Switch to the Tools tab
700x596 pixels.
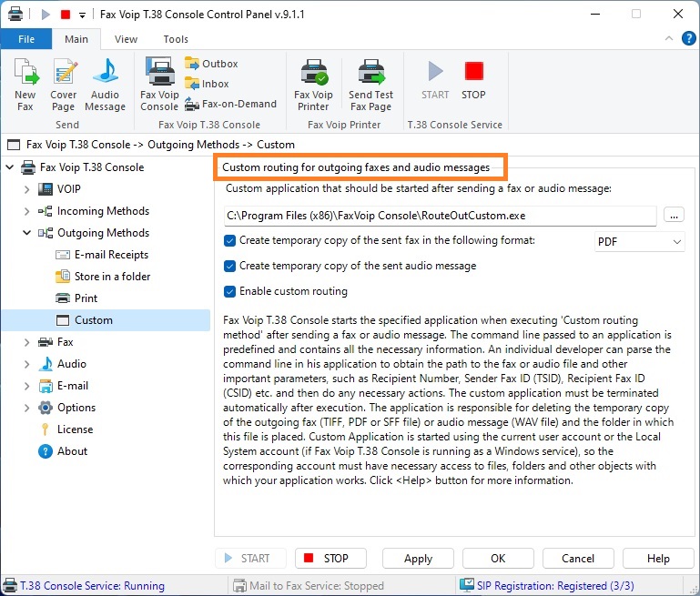(176, 39)
